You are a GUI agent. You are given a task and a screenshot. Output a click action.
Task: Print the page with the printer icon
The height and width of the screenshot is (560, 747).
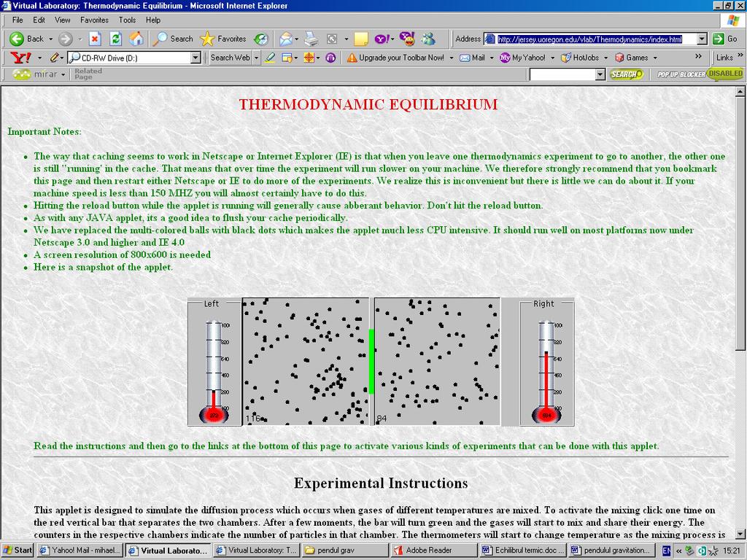pyautogui.click(x=311, y=39)
